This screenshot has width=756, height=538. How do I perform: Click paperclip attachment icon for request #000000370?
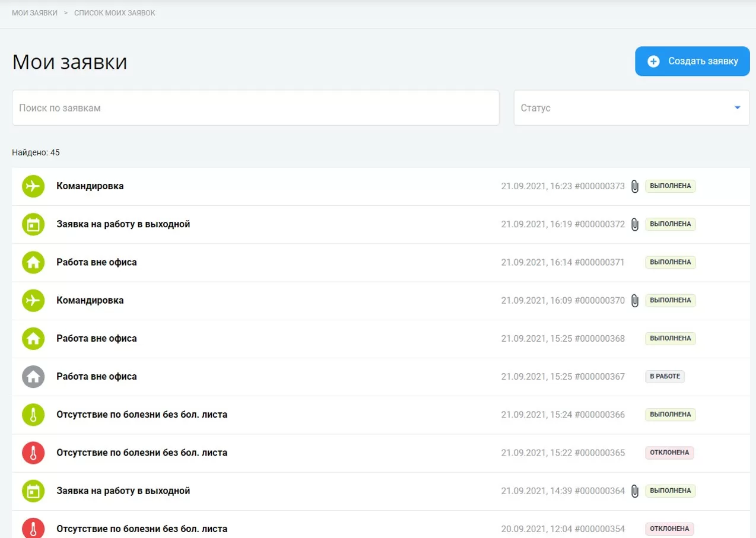coord(634,301)
